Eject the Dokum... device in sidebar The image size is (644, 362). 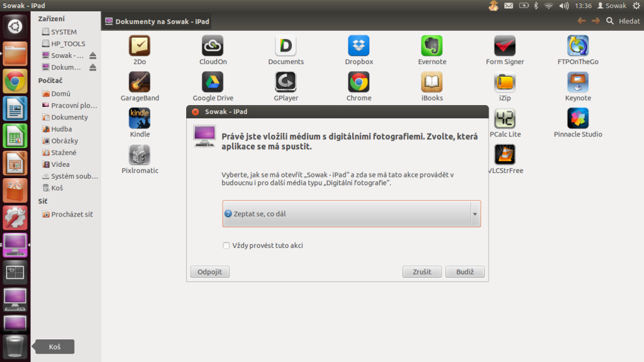[x=93, y=67]
